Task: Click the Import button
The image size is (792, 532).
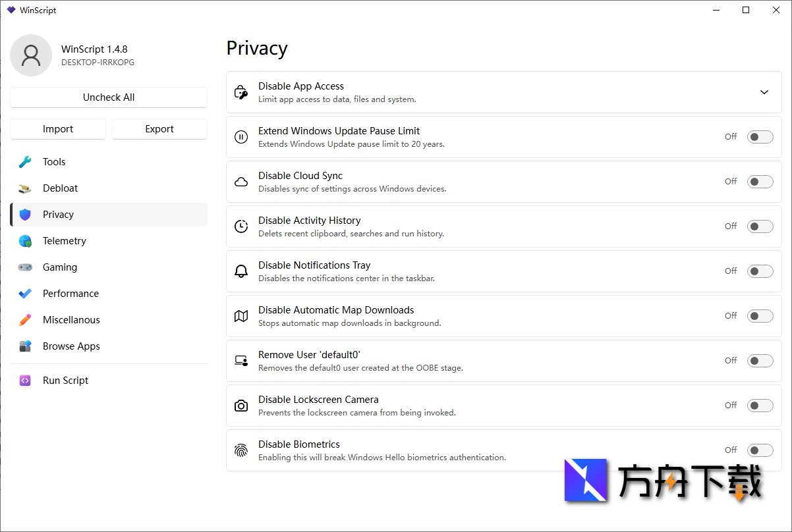Action: (58, 129)
